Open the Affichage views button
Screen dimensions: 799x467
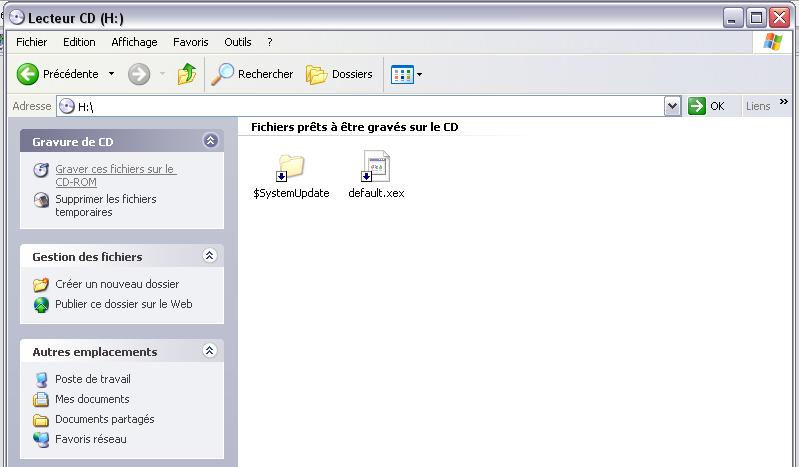coord(402,75)
